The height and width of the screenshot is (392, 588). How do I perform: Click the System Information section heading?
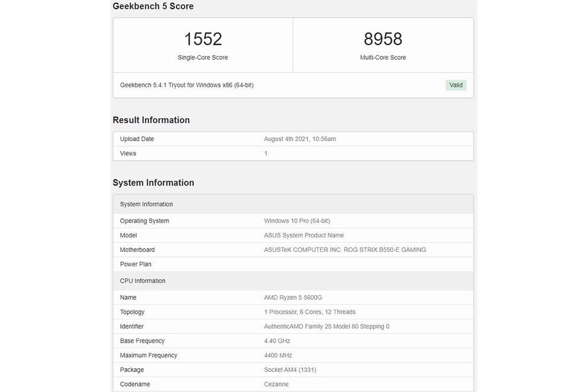click(x=153, y=183)
